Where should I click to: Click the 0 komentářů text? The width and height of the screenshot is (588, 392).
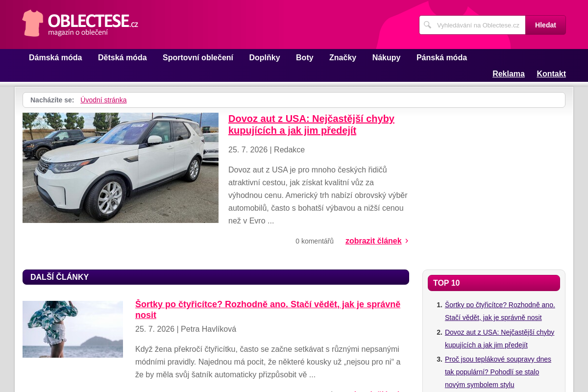tap(315, 241)
